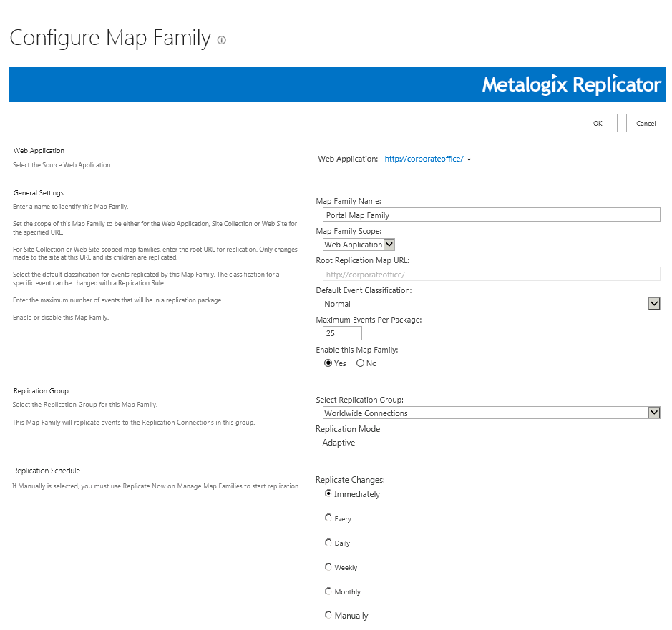Select Yes to enable this Map Family

[328, 363]
